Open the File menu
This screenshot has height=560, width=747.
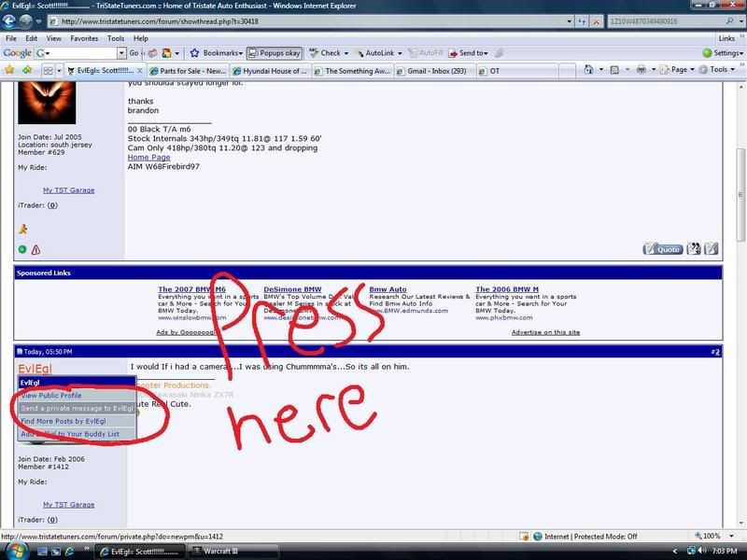click(x=11, y=38)
